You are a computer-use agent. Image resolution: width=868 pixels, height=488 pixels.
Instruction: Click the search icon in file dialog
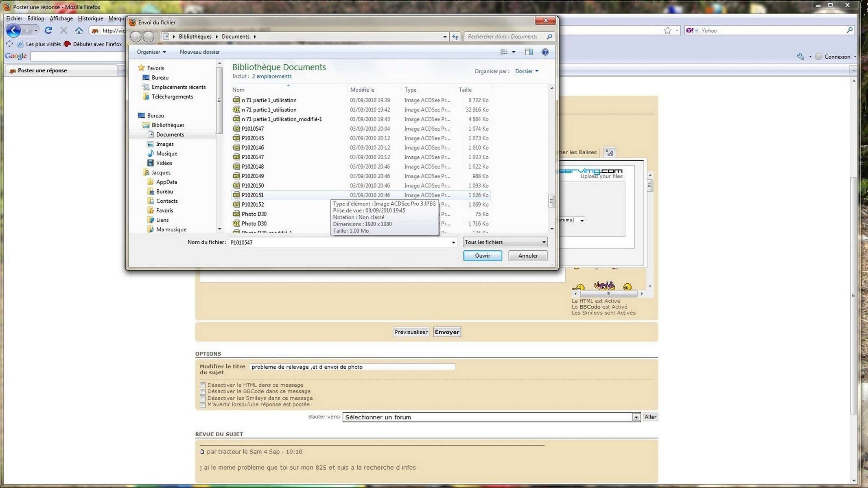(549, 36)
